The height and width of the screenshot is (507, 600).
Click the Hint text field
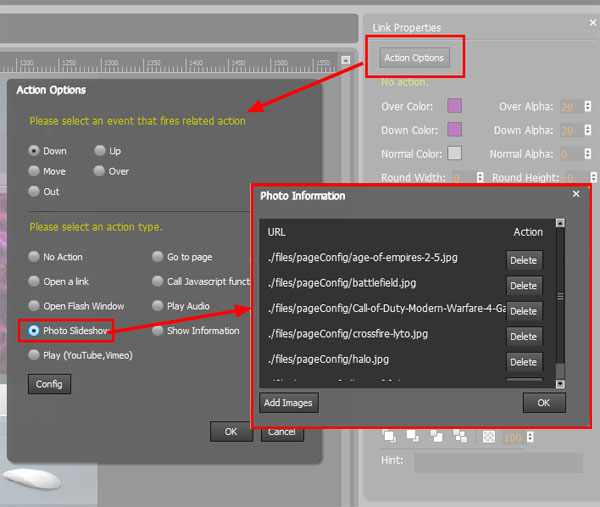[x=498, y=463]
